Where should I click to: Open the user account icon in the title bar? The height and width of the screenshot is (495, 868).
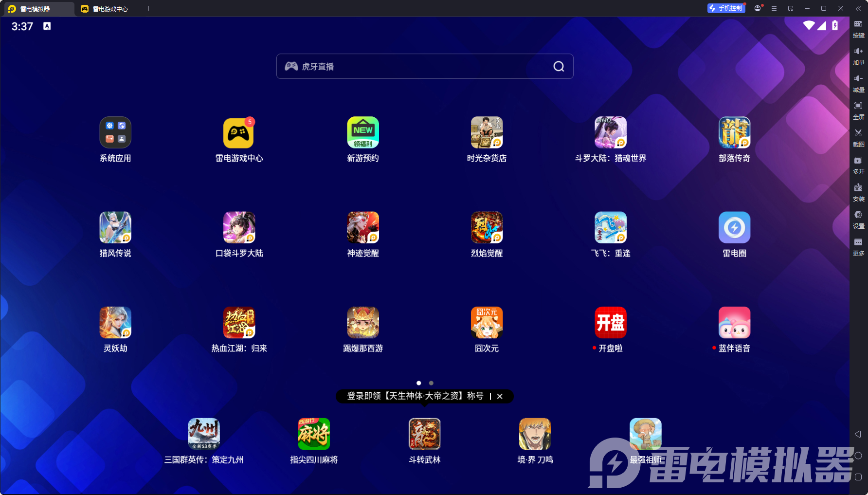point(758,8)
